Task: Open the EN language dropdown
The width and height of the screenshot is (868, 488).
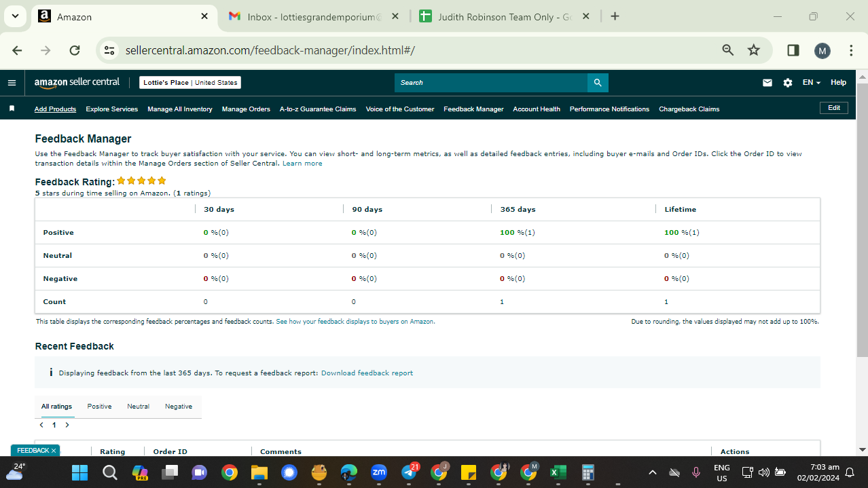Action: pyautogui.click(x=812, y=83)
